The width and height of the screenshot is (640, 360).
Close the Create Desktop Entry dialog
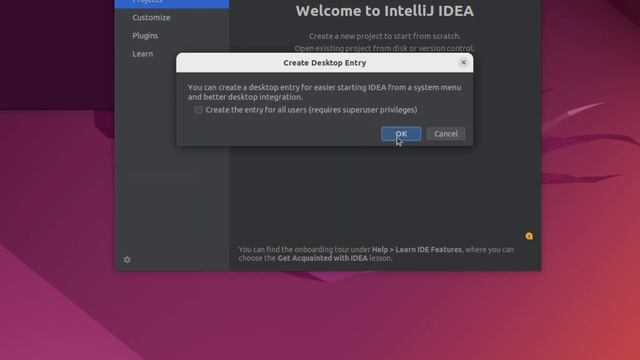click(x=463, y=62)
